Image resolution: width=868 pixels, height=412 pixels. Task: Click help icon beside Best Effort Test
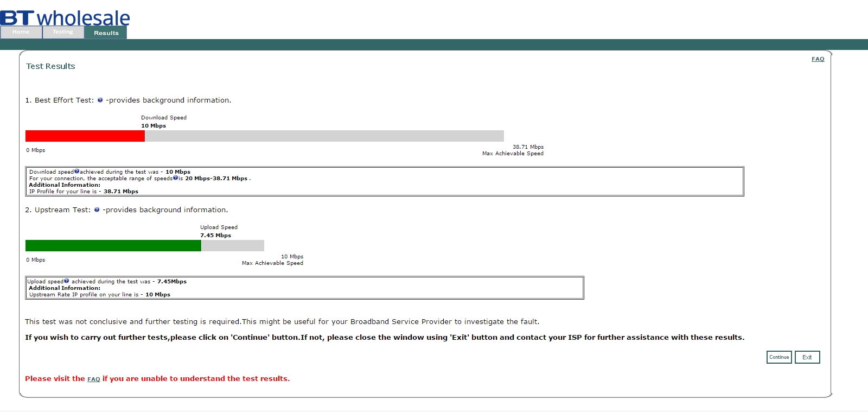click(x=100, y=100)
